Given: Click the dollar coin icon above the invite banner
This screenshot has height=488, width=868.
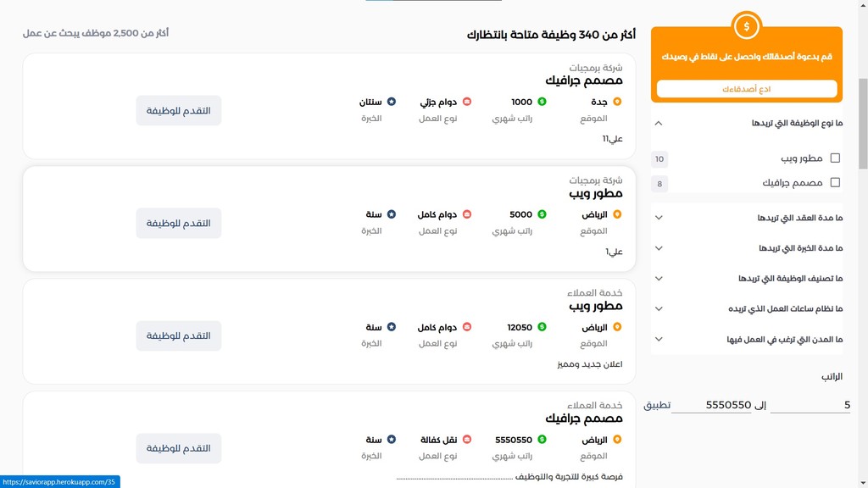Looking at the screenshot, I should [747, 26].
